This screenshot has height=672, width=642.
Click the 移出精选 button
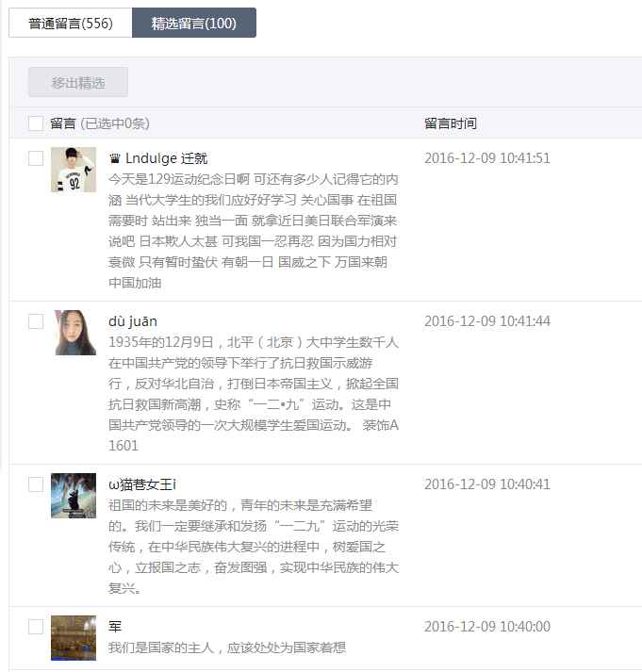pyautogui.click(x=78, y=83)
